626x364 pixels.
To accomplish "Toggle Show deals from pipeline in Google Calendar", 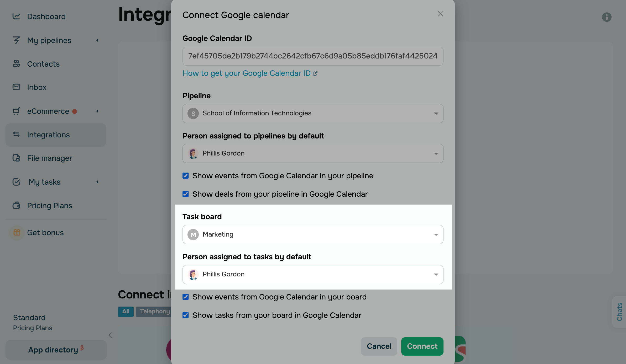I will point(186,194).
